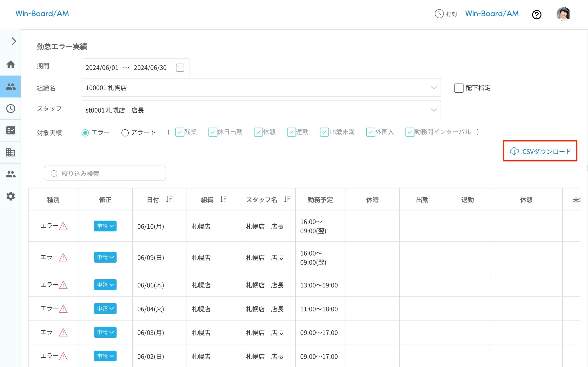Open the settings gear in sidebar
Image resolution: width=588 pixels, height=367 pixels.
click(10, 196)
